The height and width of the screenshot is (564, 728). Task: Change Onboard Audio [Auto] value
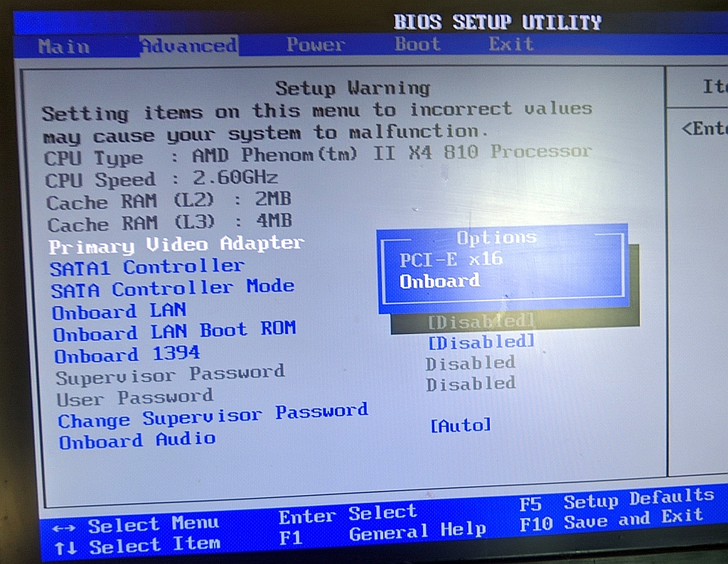(x=461, y=425)
